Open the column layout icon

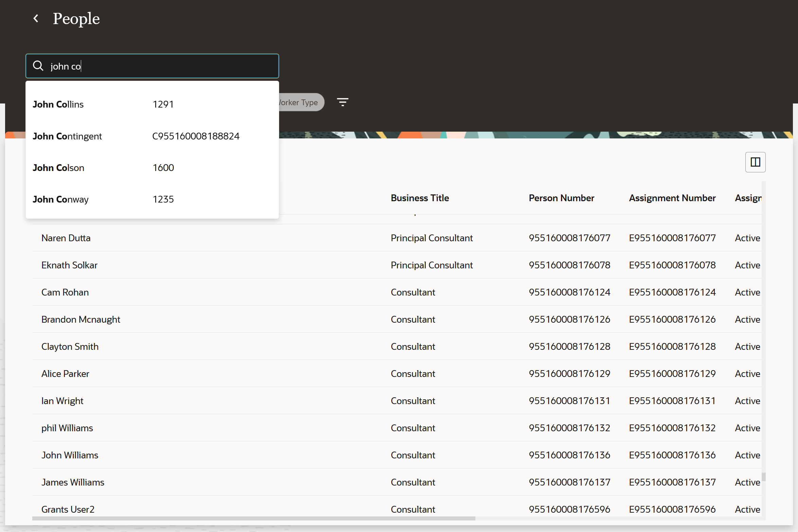(755, 162)
